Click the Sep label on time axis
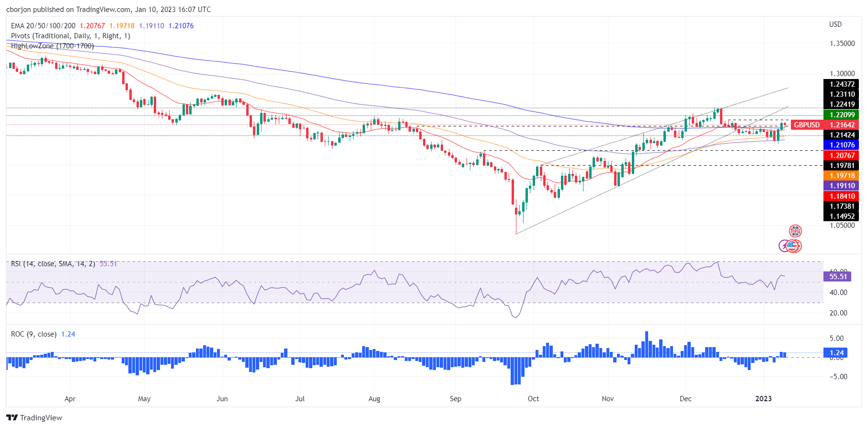This screenshot has height=428, width=868. (x=456, y=399)
